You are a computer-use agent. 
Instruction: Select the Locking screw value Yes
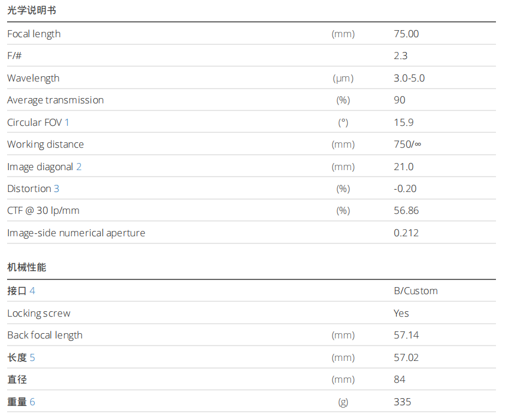(401, 313)
